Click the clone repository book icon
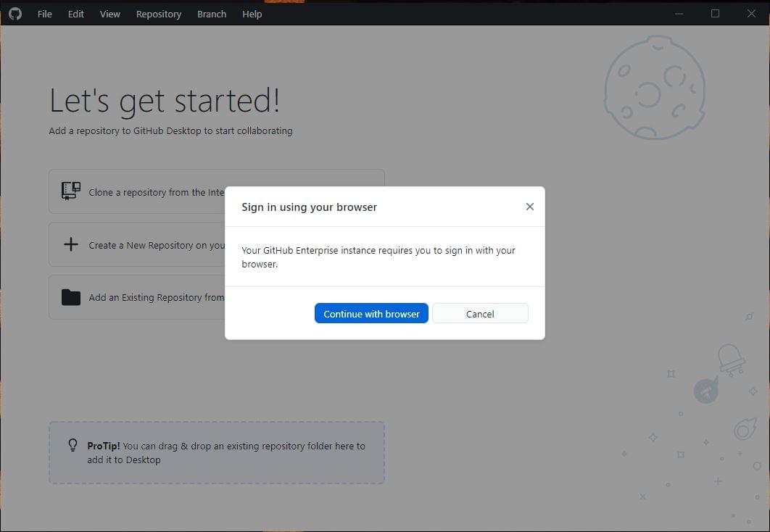The width and height of the screenshot is (770, 532). tap(71, 191)
